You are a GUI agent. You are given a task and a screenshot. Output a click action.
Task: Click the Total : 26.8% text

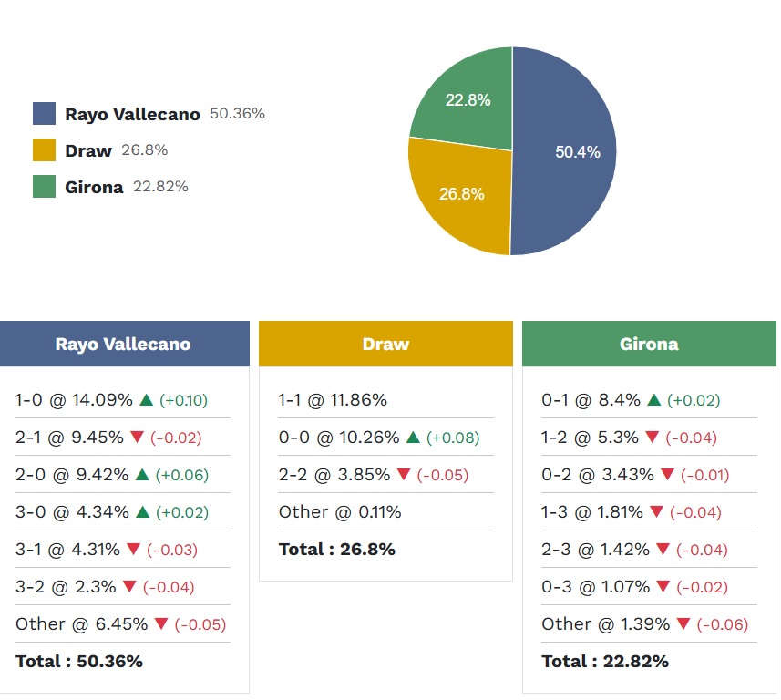[336, 550]
